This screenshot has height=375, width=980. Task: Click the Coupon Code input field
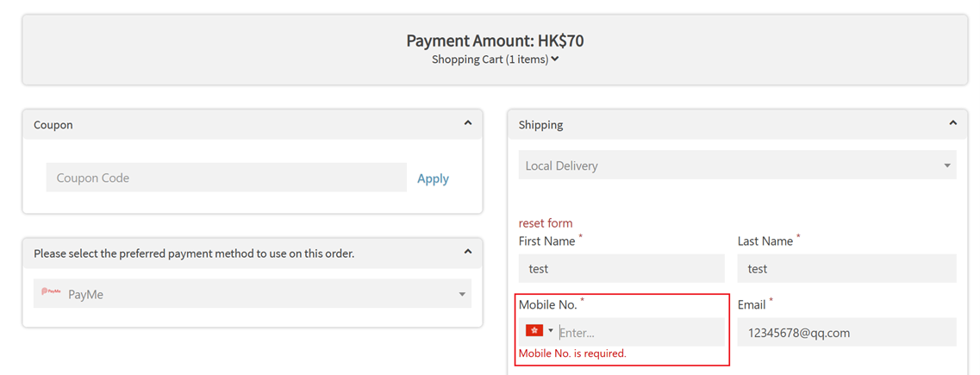tap(226, 178)
